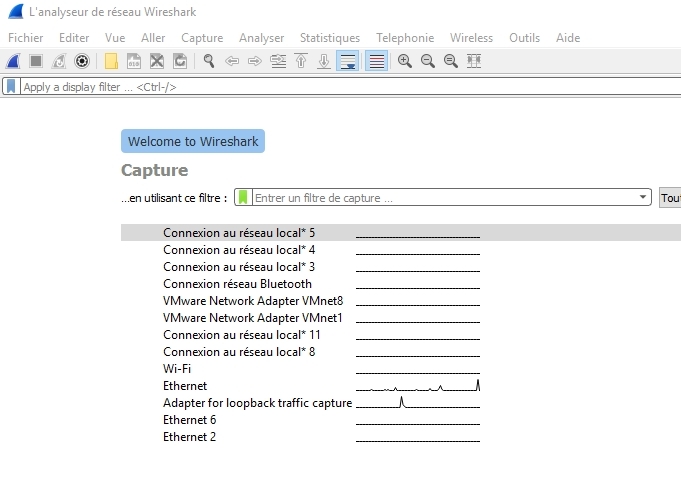The height and width of the screenshot is (481, 681).
Task: Jump to first packet icon
Action: tap(301, 61)
